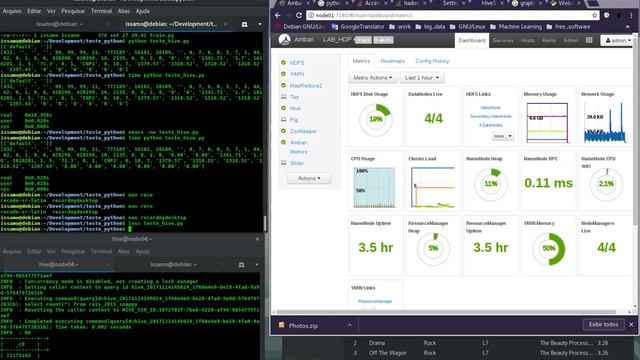
Task: Open the browser three-dot menu
Action: (x=631, y=16)
